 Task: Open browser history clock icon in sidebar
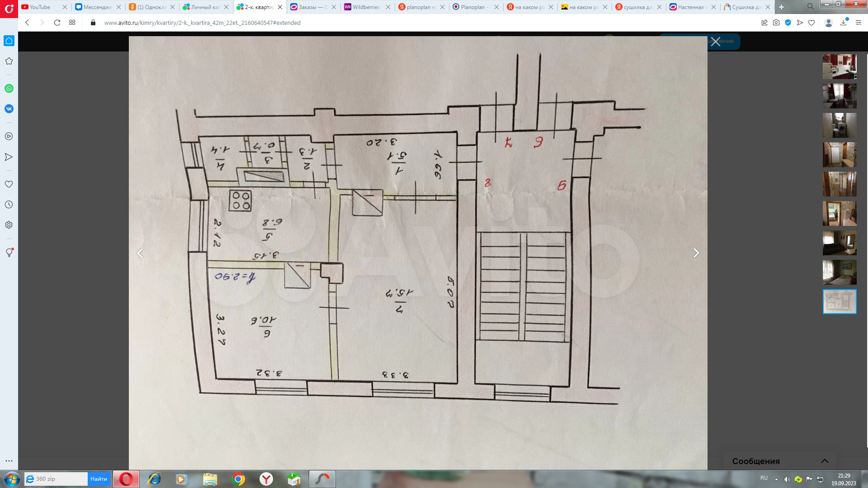9,205
